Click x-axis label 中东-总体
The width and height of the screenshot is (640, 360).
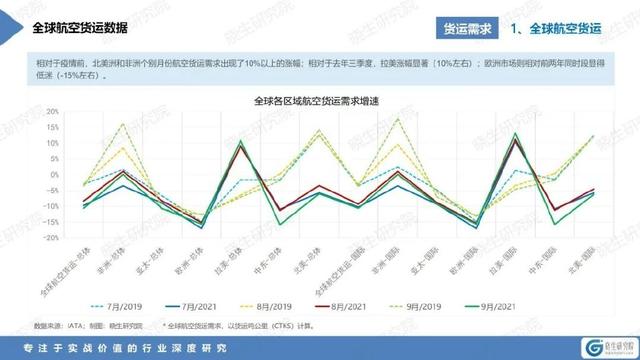pos(268,260)
